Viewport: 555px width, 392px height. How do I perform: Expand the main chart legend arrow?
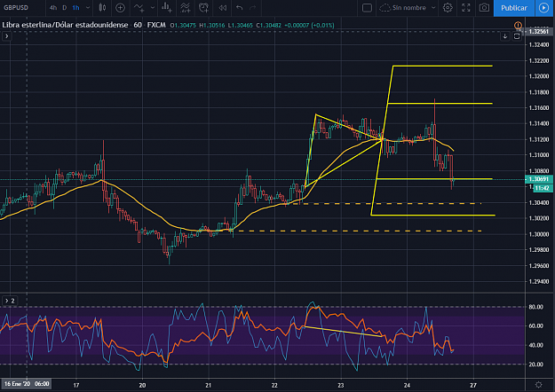point(7,36)
